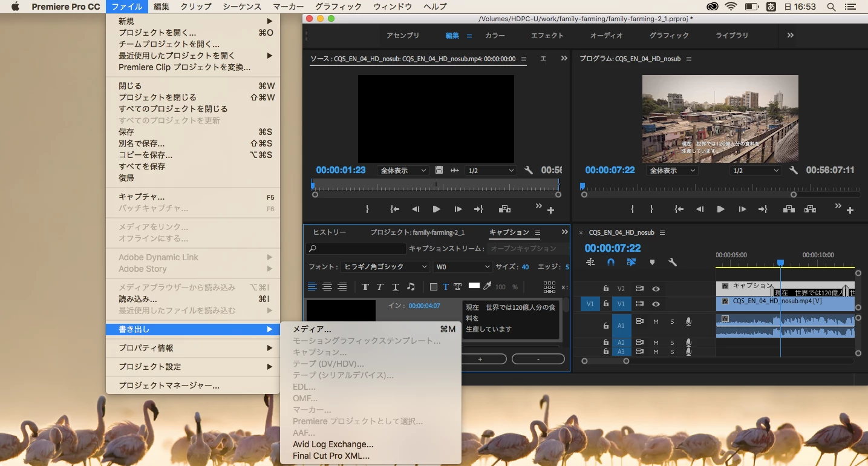Open Source monitor 1/2 resolution dropdown
Viewport: 868px width, 466px height.
(490, 171)
